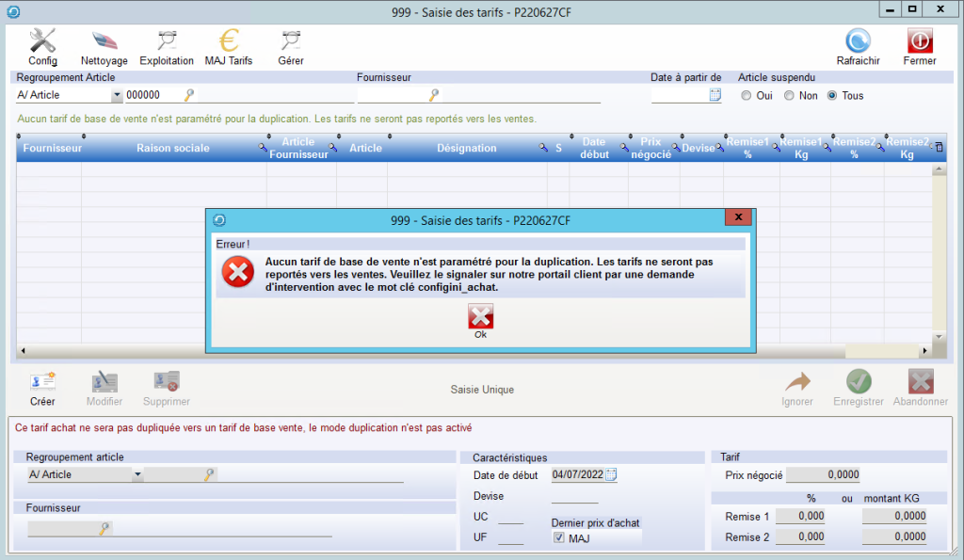Image resolution: width=964 pixels, height=560 pixels.
Task: Click the Fermer power icon
Action: (920, 41)
